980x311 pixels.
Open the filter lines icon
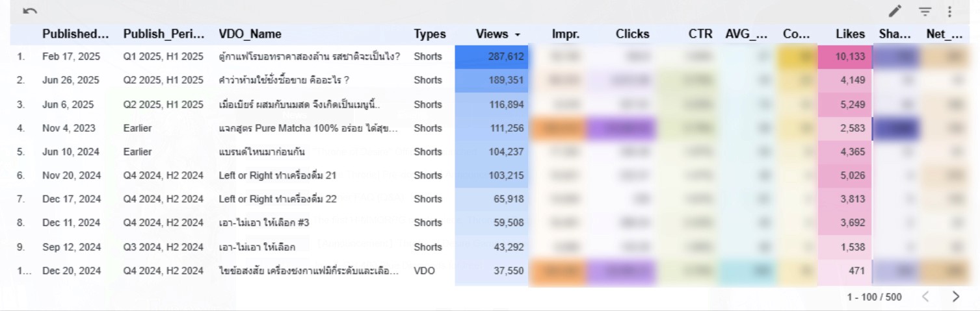coord(925,11)
